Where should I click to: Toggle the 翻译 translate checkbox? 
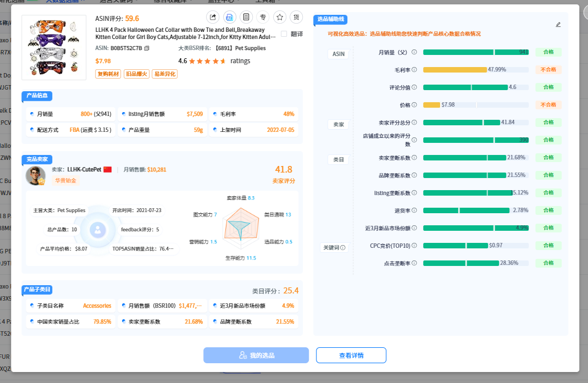(284, 34)
